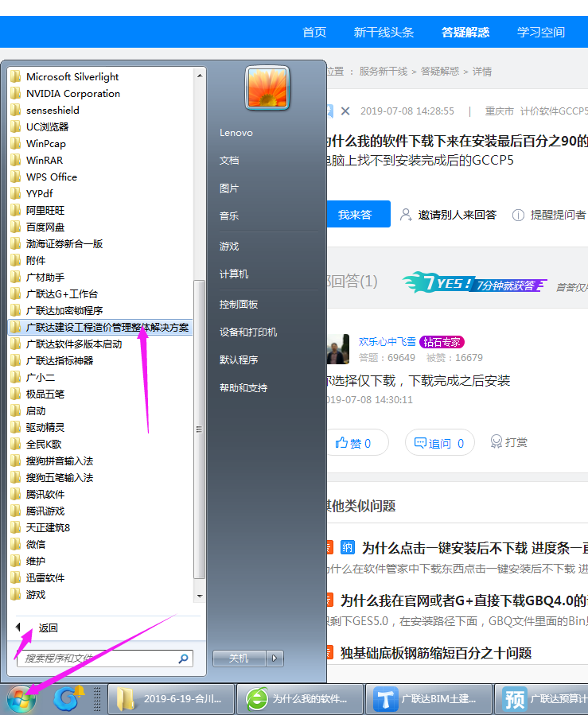Screen dimensions: 588x715
Task: Open the answerer's avatar photo
Action: (x=338, y=349)
